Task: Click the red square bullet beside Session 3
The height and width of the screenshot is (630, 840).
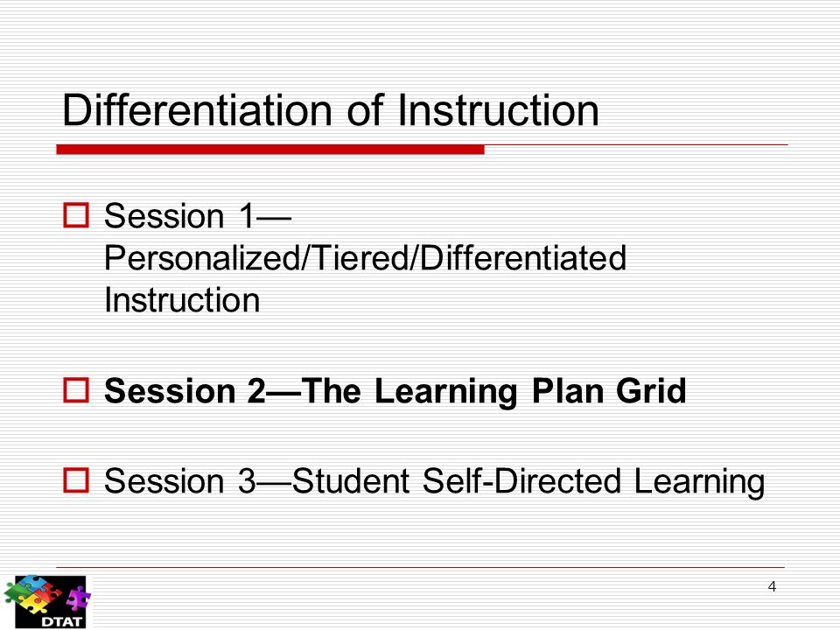Action: (x=76, y=480)
